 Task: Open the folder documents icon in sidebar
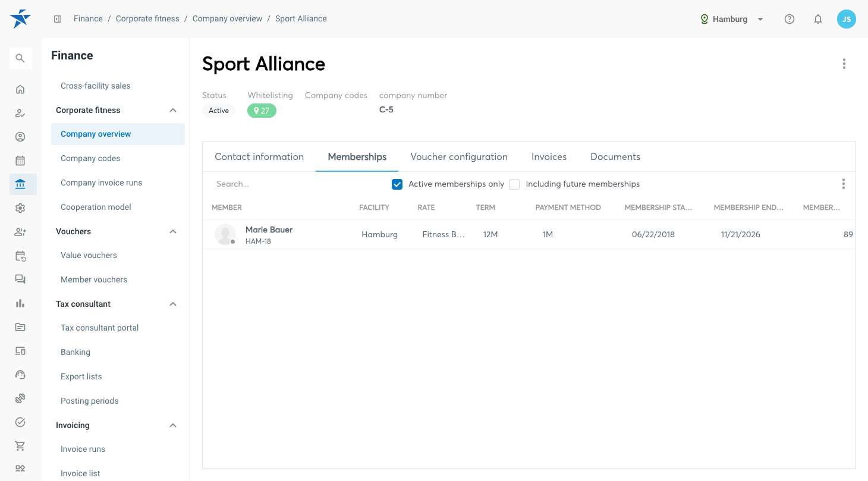click(20, 327)
